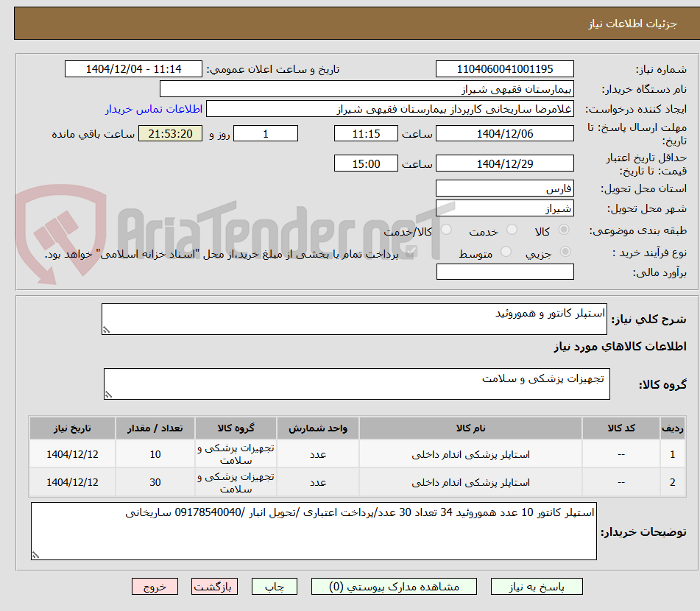700x611 pixels.
Task: Click the deadline time 11:15 field
Action: point(366,133)
